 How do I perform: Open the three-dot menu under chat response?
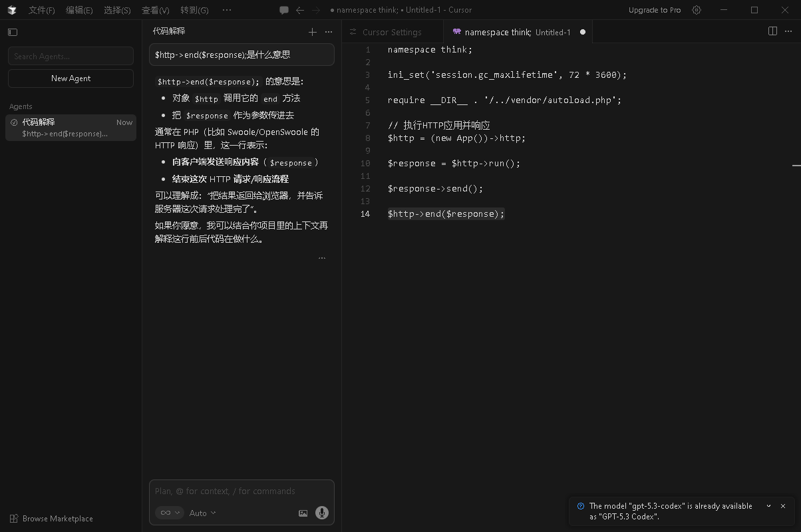pos(322,258)
